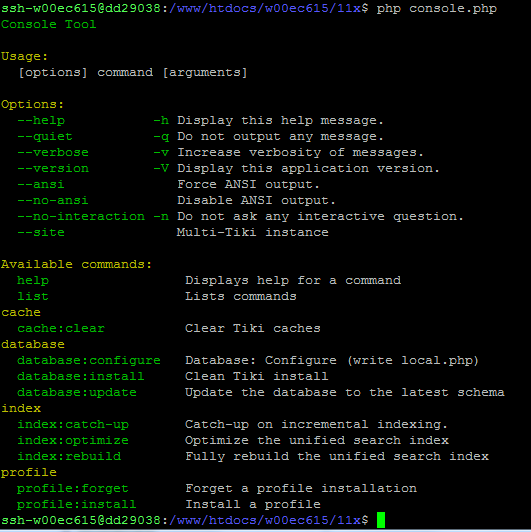Viewport: 531px width, 532px height.
Task: Click the --verbose option flag
Action: [53, 152]
